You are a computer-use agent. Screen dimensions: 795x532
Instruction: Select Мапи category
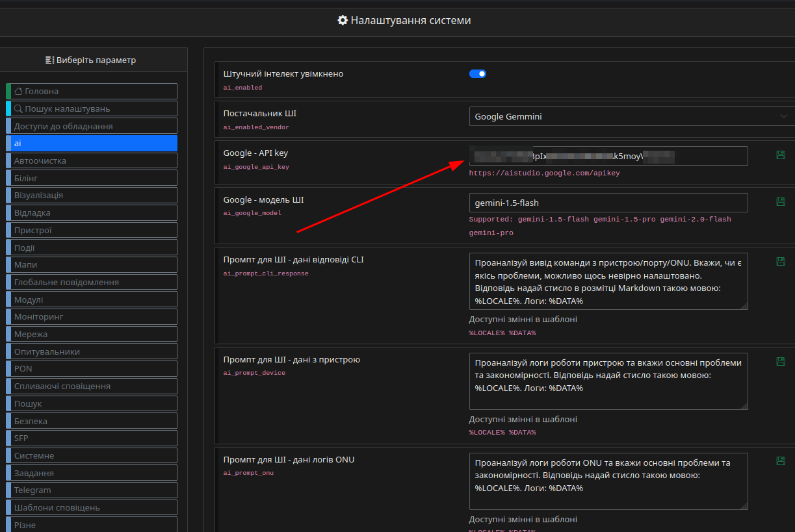(92, 265)
